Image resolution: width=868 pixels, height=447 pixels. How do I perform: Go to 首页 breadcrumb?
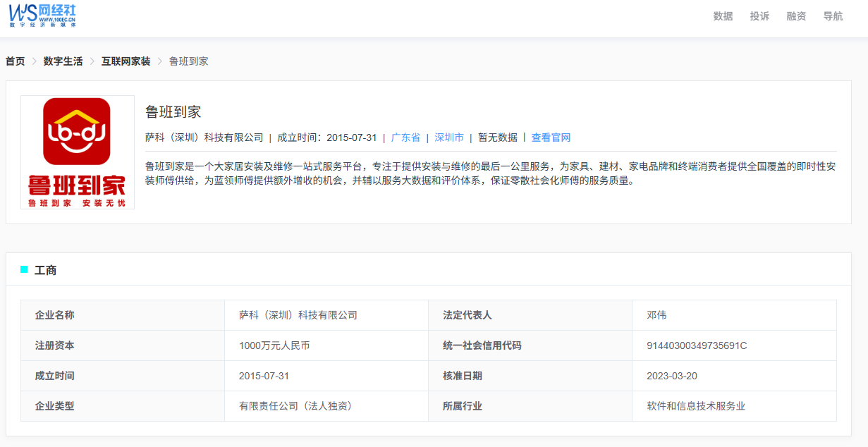16,61
